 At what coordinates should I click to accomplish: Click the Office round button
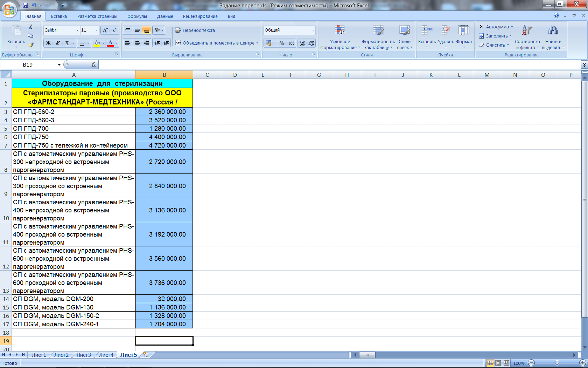(x=9, y=9)
